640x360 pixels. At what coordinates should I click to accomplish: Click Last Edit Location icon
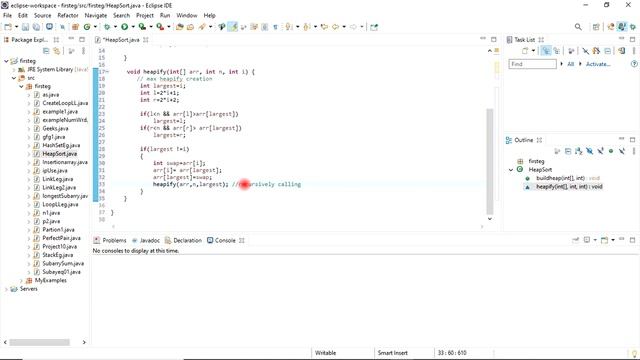324,27
